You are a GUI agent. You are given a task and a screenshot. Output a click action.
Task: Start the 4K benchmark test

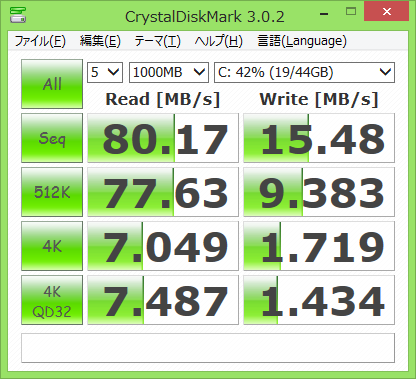point(52,246)
